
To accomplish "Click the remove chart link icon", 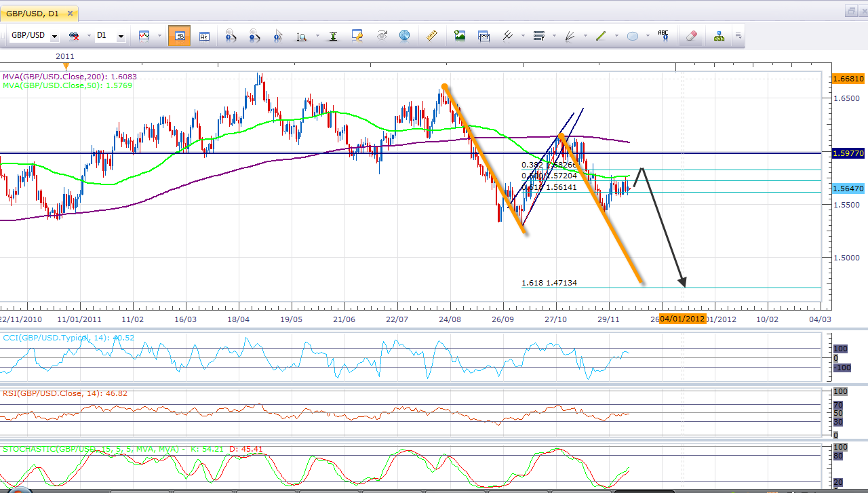I will [75, 36].
